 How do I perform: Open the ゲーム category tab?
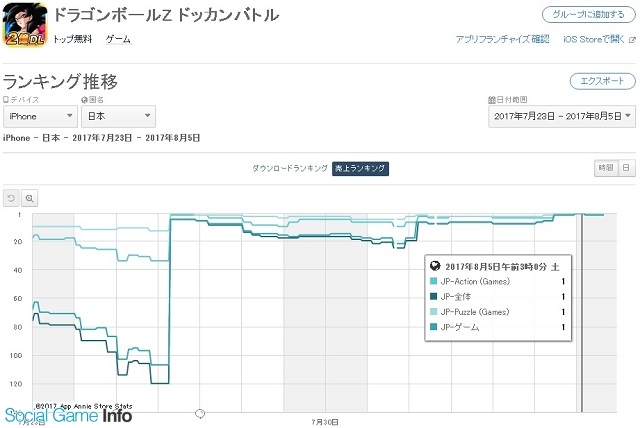(118, 39)
